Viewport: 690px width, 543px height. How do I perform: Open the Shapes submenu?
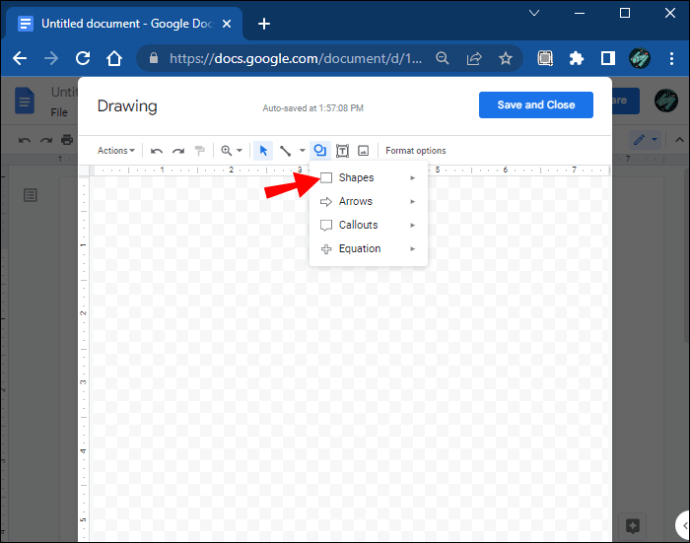tap(368, 178)
